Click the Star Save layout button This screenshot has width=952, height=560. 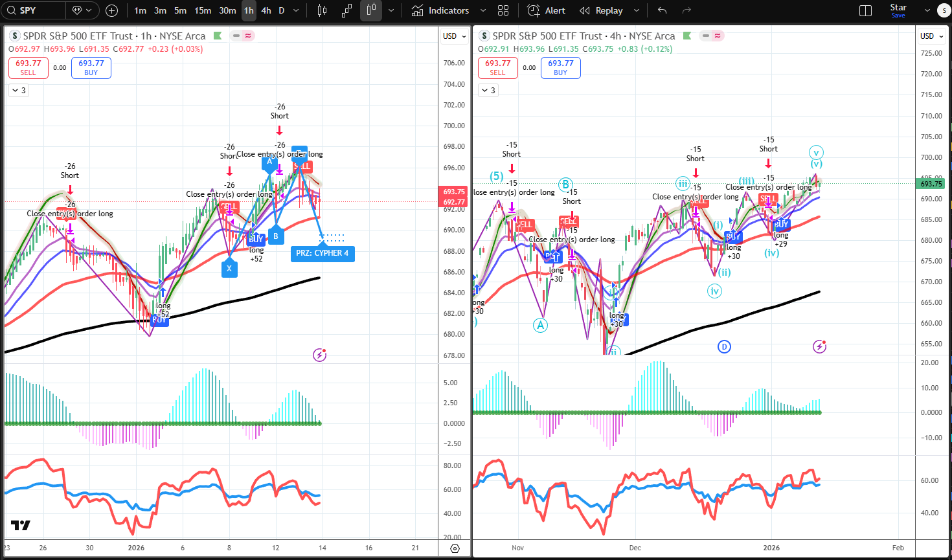pyautogui.click(x=898, y=10)
